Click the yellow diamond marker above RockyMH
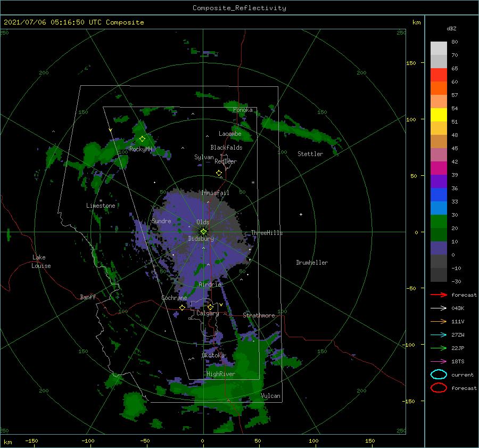Image resolution: width=479 pixels, height=448 pixels. 142,139
